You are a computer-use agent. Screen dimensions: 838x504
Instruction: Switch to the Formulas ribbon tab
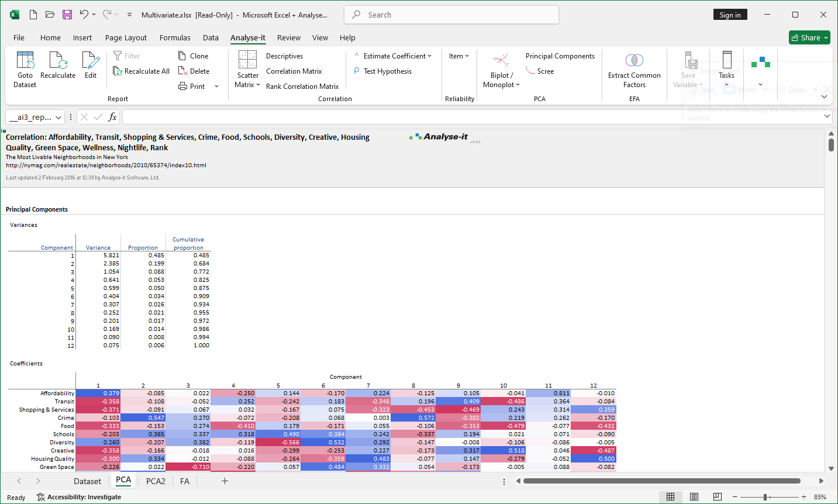(175, 37)
